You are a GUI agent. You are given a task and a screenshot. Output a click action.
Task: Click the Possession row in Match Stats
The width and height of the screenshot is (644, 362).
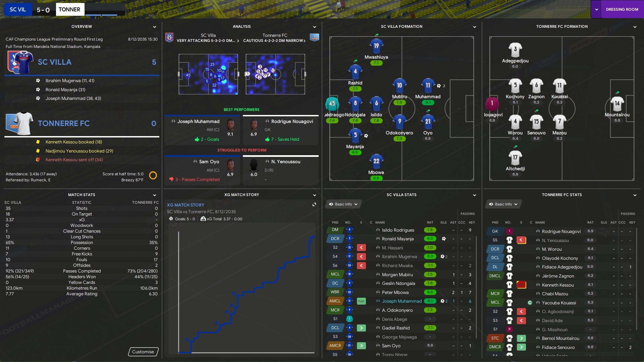[82, 243]
